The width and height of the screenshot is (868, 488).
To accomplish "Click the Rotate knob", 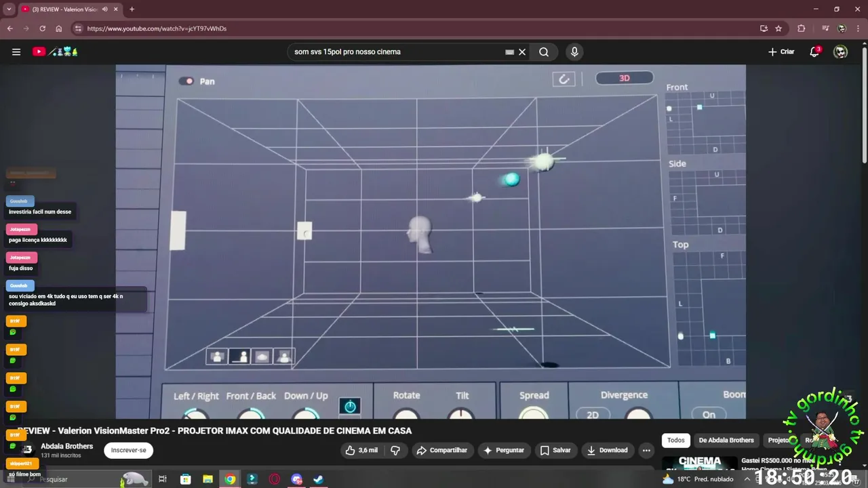I will [x=406, y=414].
